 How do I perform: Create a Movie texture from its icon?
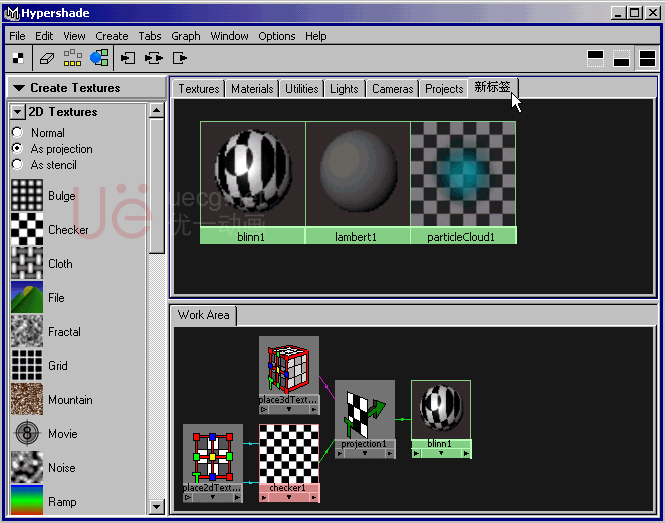(x=27, y=433)
